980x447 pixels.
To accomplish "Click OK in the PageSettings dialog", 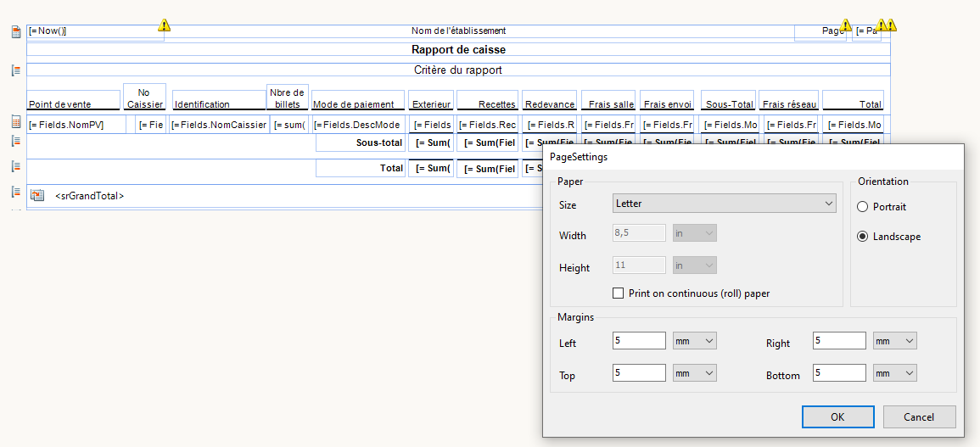I will 837,417.
